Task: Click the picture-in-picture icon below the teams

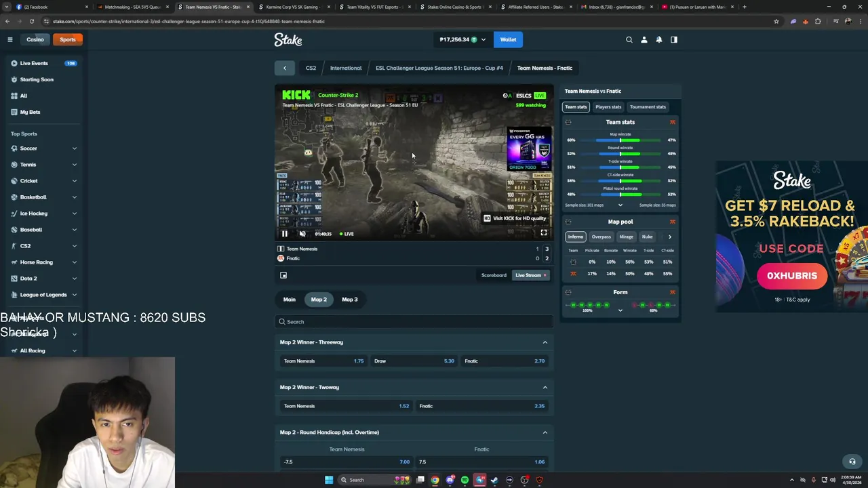Action: (x=283, y=275)
